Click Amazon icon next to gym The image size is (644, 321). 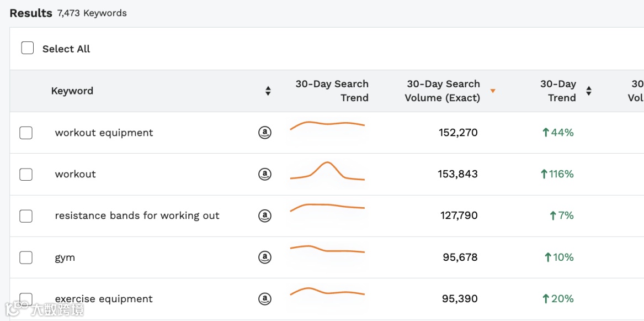pos(265,257)
